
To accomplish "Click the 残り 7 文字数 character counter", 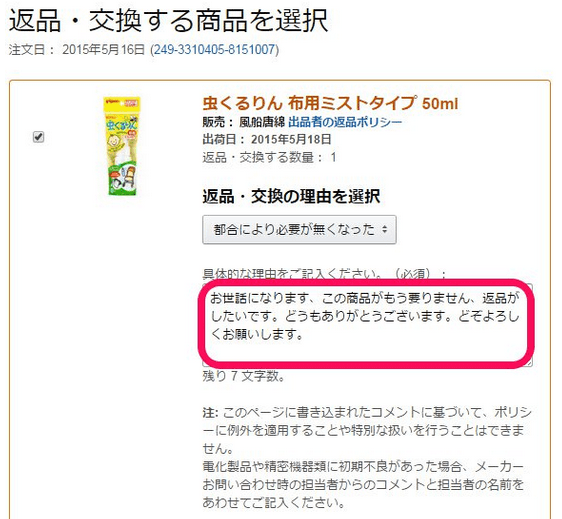I will (244, 376).
